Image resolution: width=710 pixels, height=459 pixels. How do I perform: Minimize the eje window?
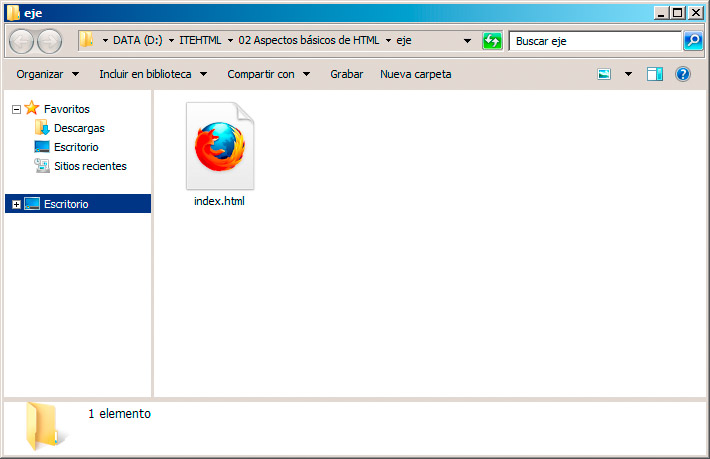point(661,13)
